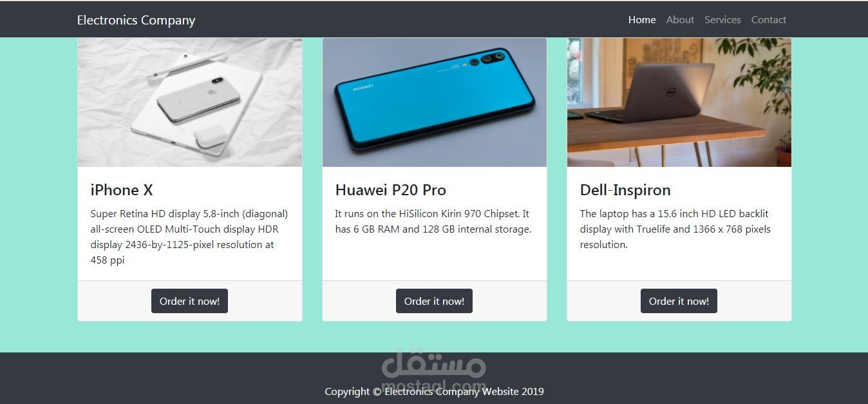Click the 15.6 inch HD LED description
Image resolution: width=868 pixels, height=404 pixels.
(x=675, y=229)
